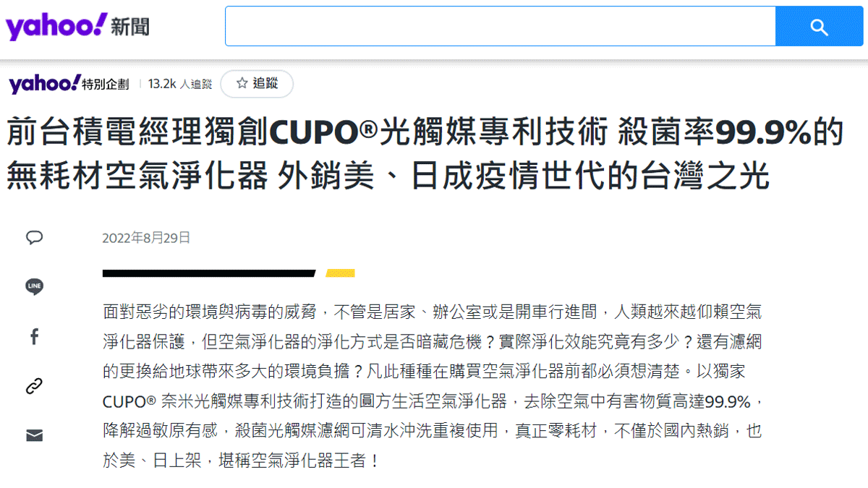Share article on Facebook icon

click(34, 336)
